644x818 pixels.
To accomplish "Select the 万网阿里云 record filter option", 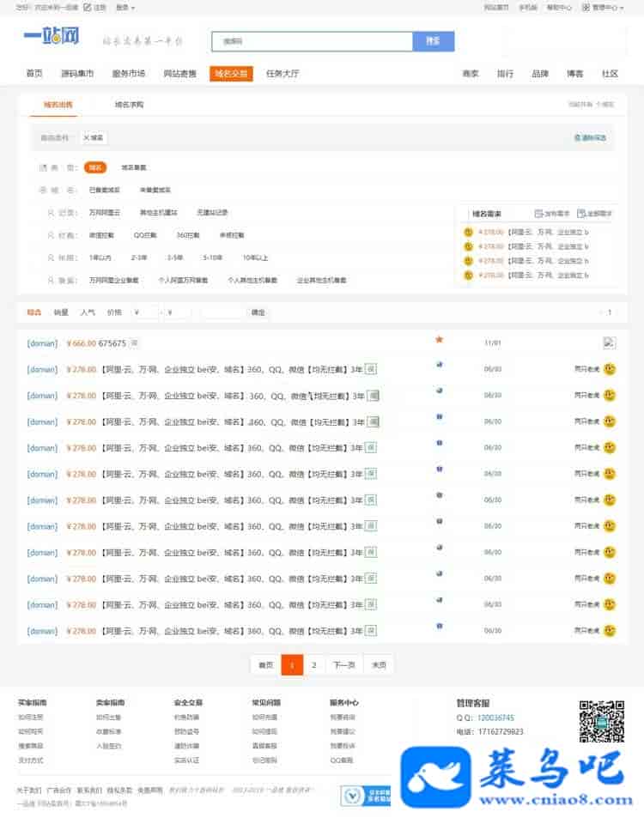I will click(x=105, y=212).
